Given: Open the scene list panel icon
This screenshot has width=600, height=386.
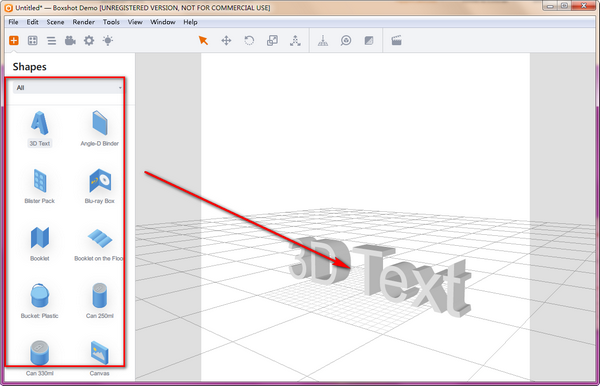Looking at the screenshot, I should tap(51, 41).
